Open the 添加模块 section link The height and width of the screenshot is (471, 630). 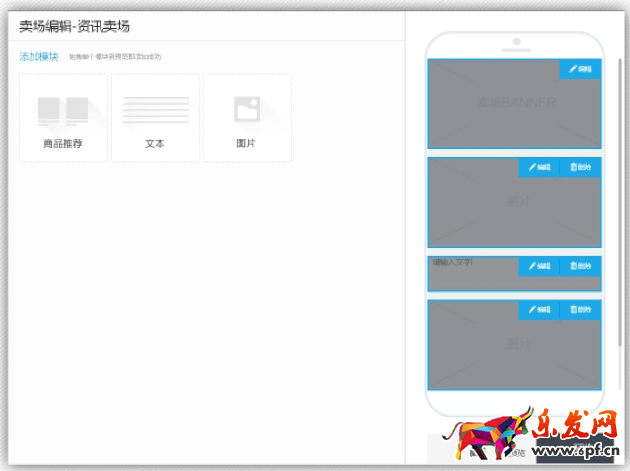pyautogui.click(x=39, y=57)
